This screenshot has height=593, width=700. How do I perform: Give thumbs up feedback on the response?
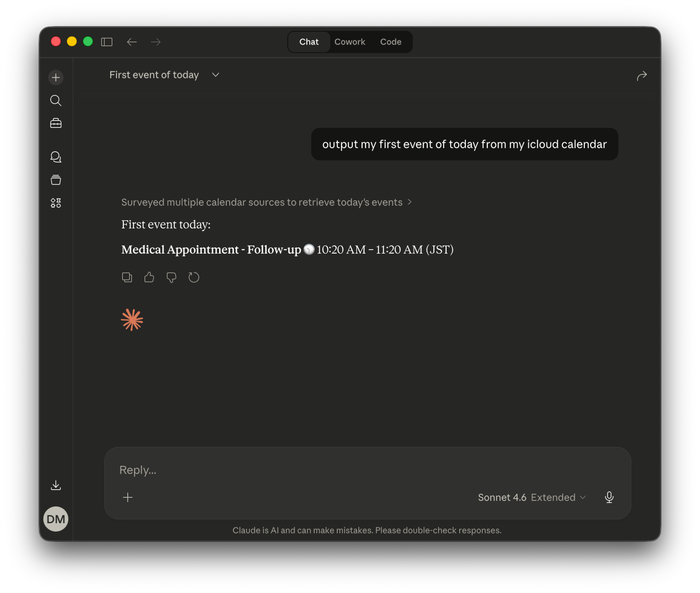click(x=149, y=277)
